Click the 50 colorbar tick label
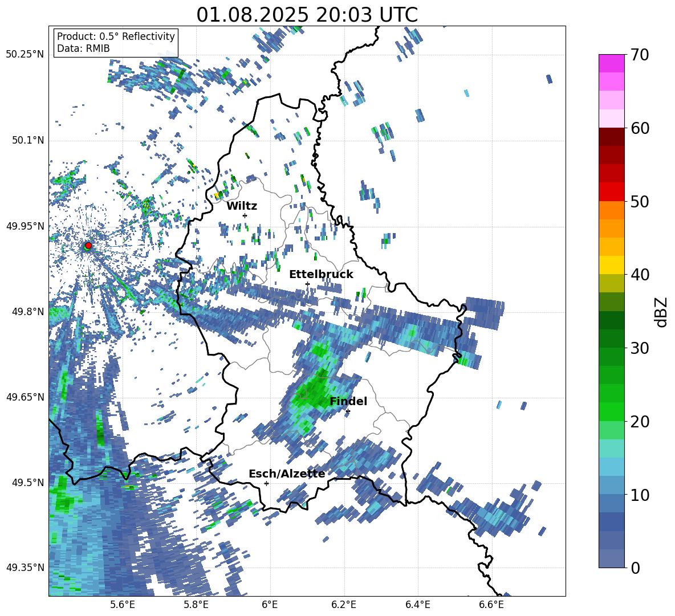 pos(640,202)
